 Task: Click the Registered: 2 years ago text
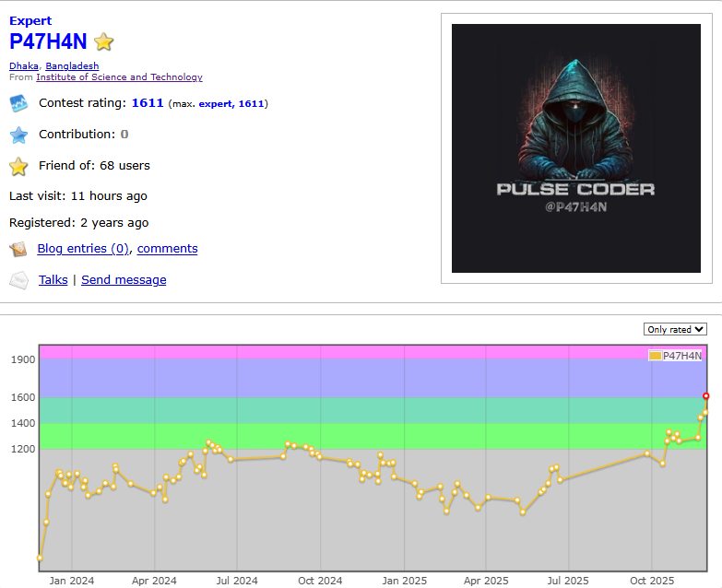78,223
